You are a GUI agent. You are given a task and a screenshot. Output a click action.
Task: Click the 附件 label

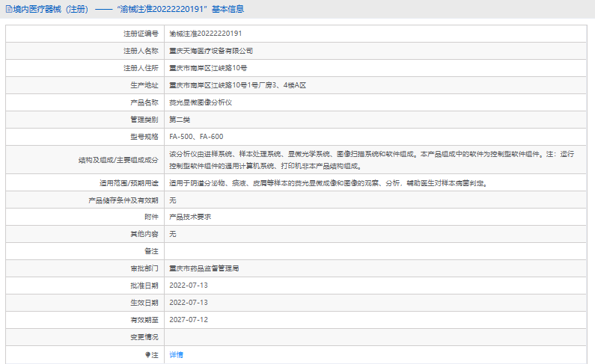[151, 217]
